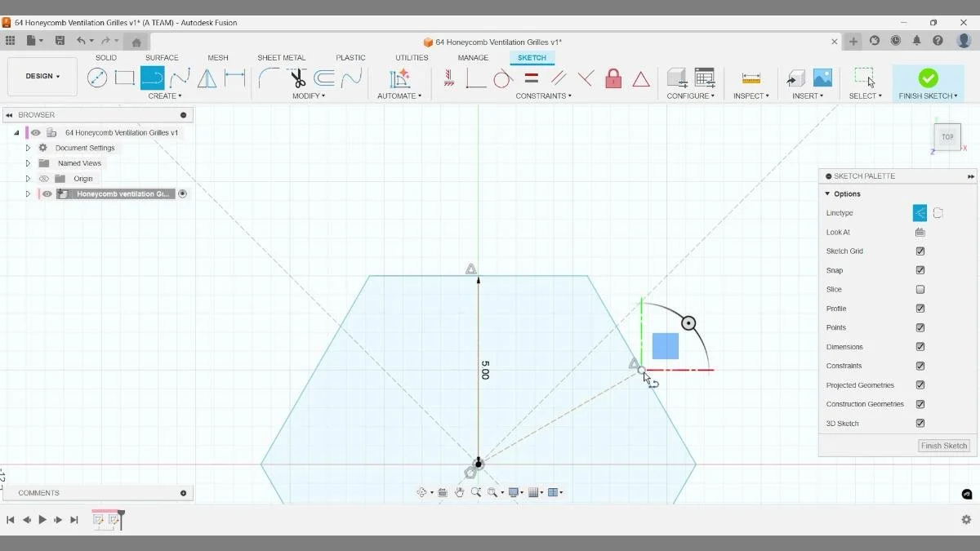980x551 pixels.
Task: Toggle visibility of Honeycomb ventilation sketch
Action: pos(47,193)
